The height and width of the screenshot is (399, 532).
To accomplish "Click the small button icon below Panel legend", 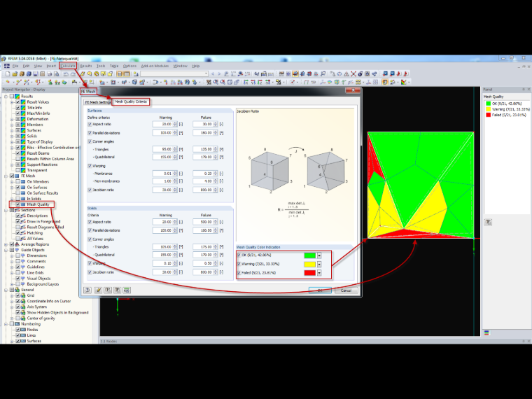I will 488,222.
